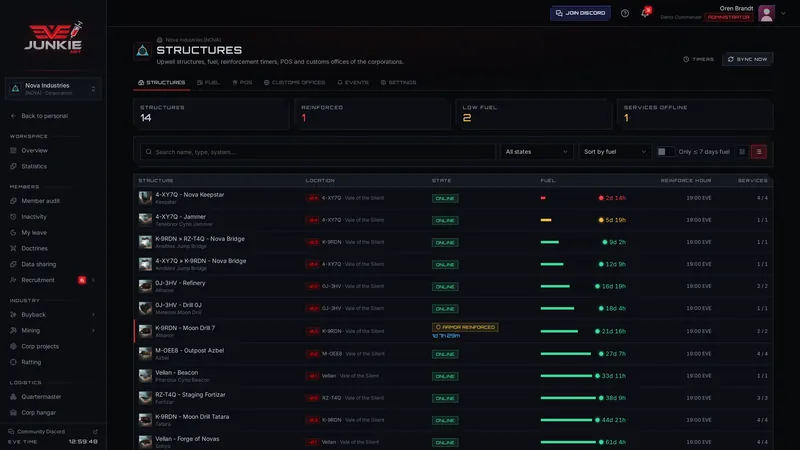The width and height of the screenshot is (800, 450).
Task: Expand the Mining submenu chevron
Action: [93, 331]
